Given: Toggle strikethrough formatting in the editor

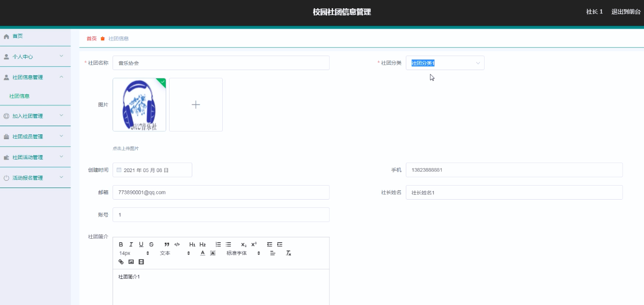Looking at the screenshot, I should coord(151,245).
